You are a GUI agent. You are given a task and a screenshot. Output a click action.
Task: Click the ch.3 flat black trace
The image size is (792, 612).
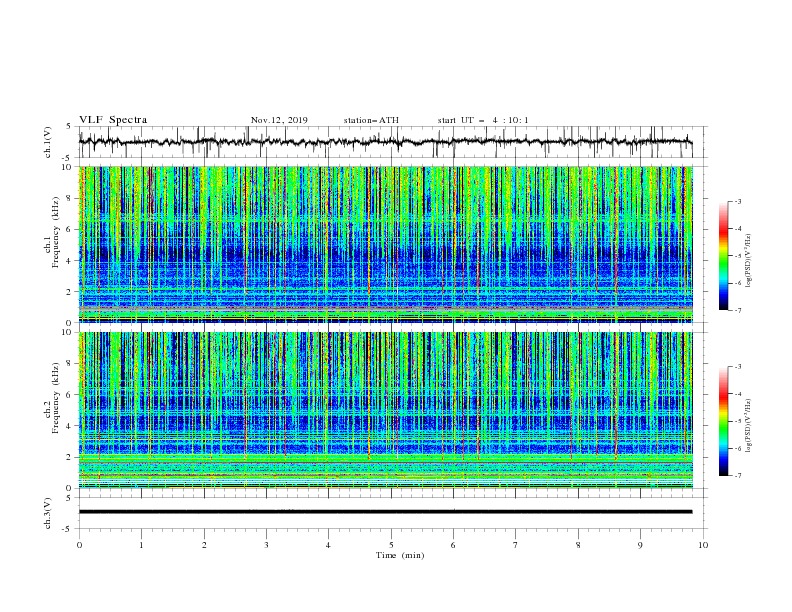pos(385,512)
